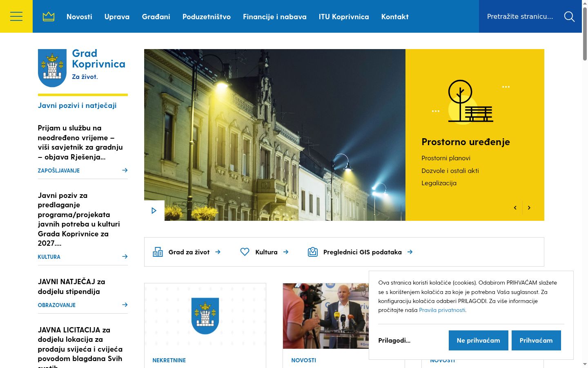This screenshot has height=368, width=588.
Task: Open the press conference news photo
Action: [x=326, y=316]
